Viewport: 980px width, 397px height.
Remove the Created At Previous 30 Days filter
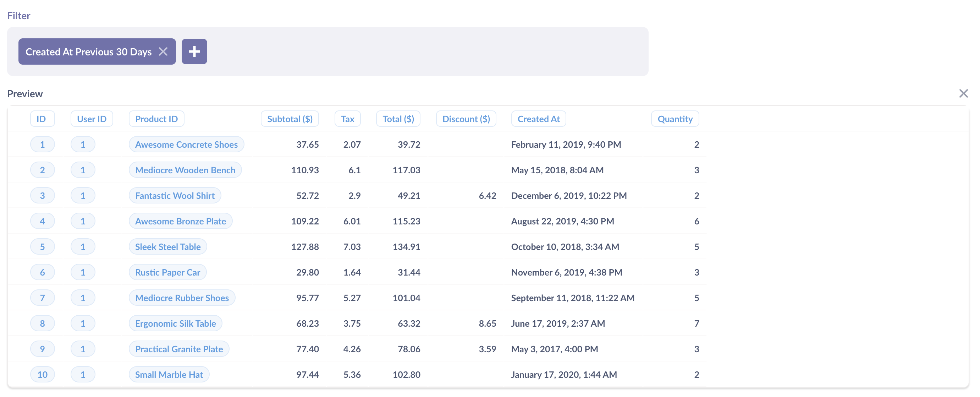(163, 51)
